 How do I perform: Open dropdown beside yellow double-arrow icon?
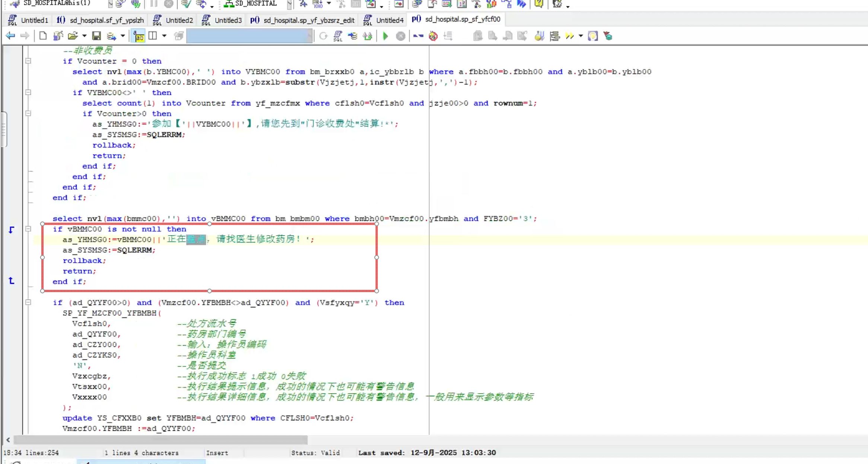click(x=581, y=36)
